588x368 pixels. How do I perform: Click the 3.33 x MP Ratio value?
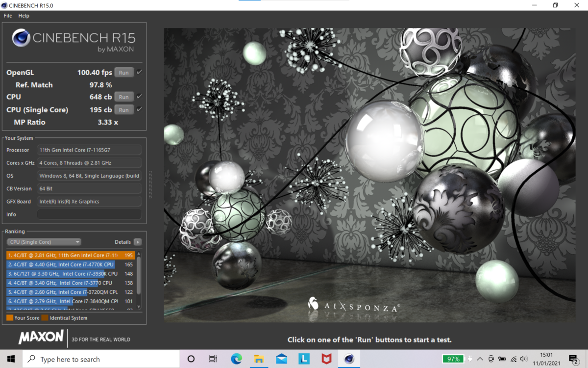108,122
